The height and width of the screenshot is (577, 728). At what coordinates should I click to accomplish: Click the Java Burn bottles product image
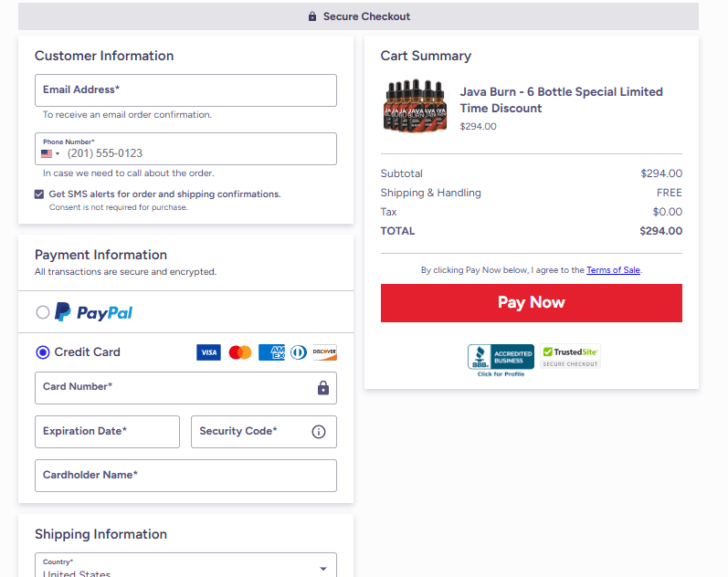point(415,106)
